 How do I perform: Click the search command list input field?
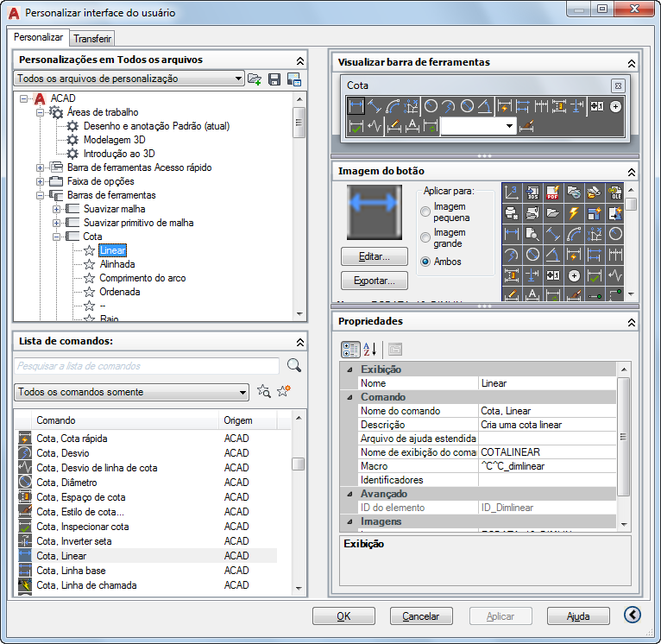(x=147, y=366)
